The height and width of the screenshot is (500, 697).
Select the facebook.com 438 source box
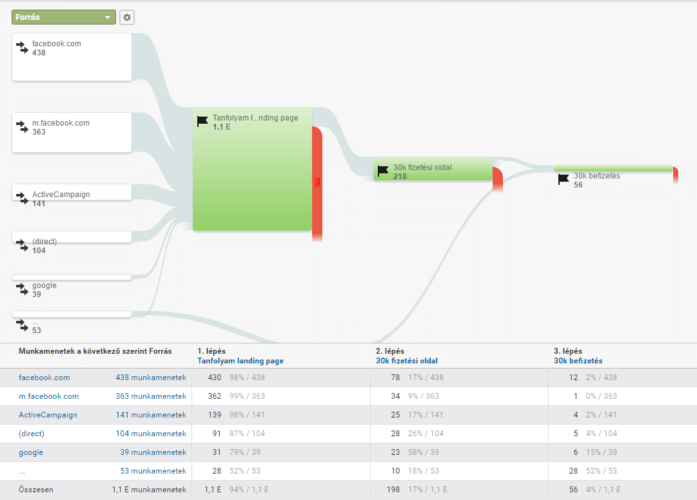[72, 57]
